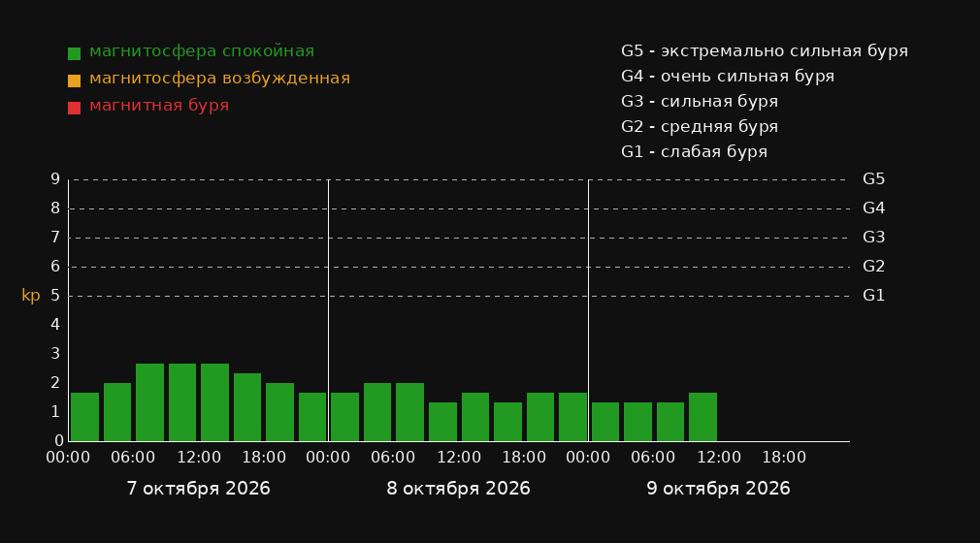The image size is (980, 543).
Task: Click 'G2 - средняя буря' legend line
Action: [x=700, y=127]
